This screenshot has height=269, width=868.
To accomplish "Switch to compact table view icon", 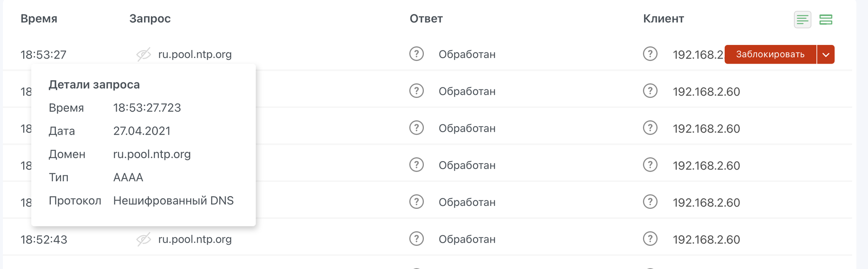I will (x=802, y=19).
